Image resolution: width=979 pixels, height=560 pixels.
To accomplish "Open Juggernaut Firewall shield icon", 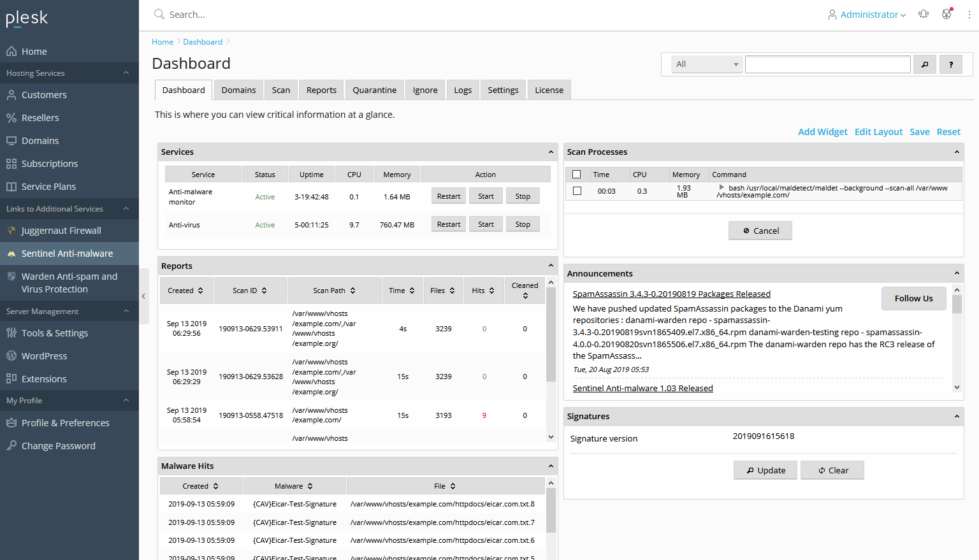I will pos(11,231).
